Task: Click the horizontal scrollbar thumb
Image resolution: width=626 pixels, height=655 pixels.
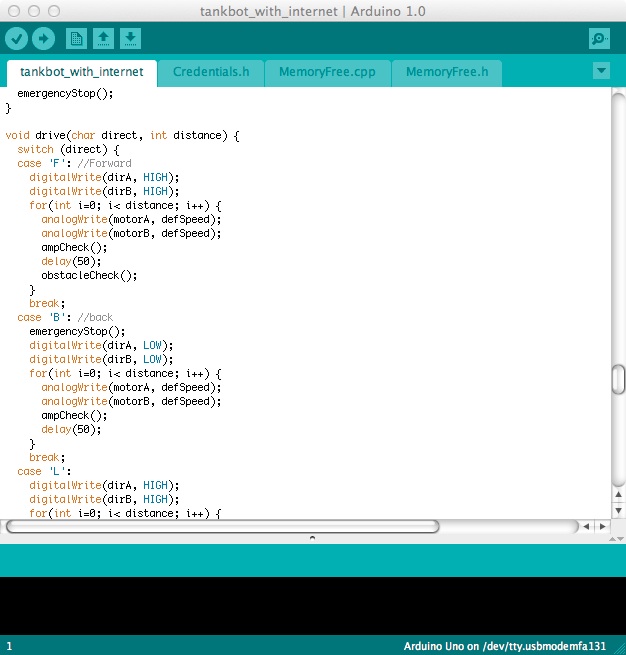Action: point(223,526)
